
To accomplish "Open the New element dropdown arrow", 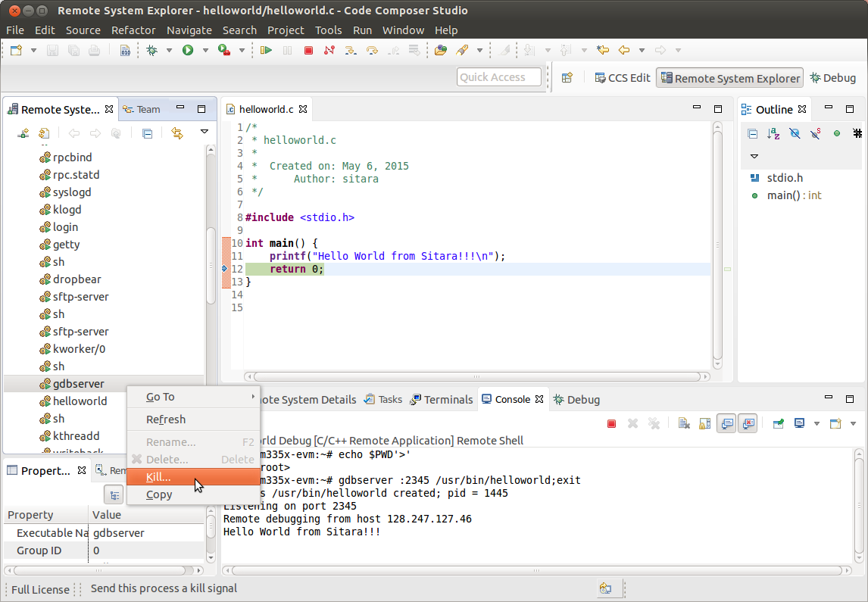I will click(x=33, y=50).
